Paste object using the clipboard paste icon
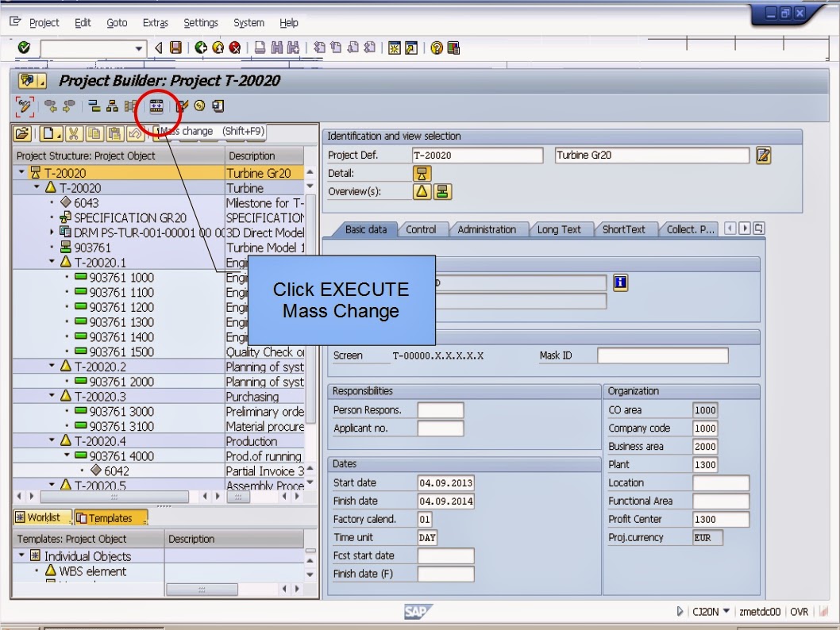The height and width of the screenshot is (630, 840). pyautogui.click(x=114, y=133)
